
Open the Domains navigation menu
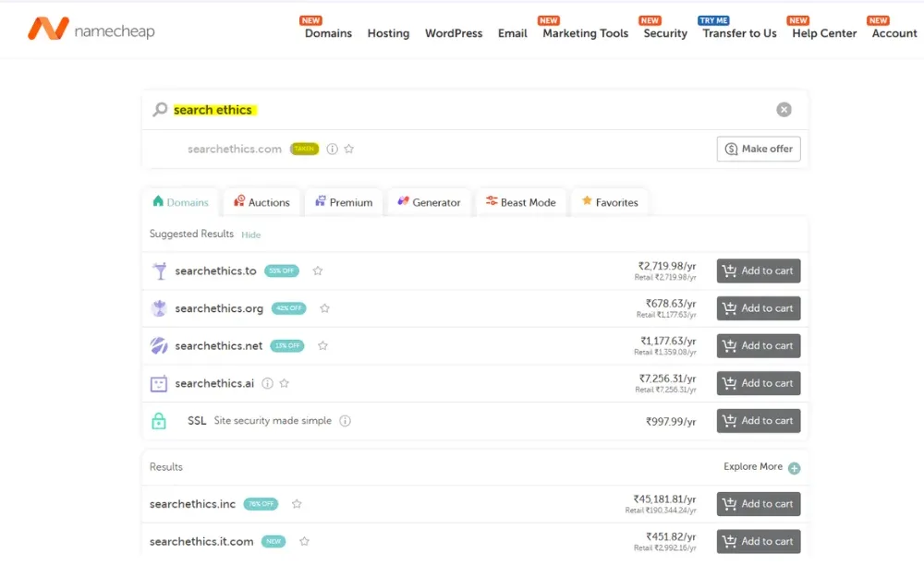click(x=328, y=33)
